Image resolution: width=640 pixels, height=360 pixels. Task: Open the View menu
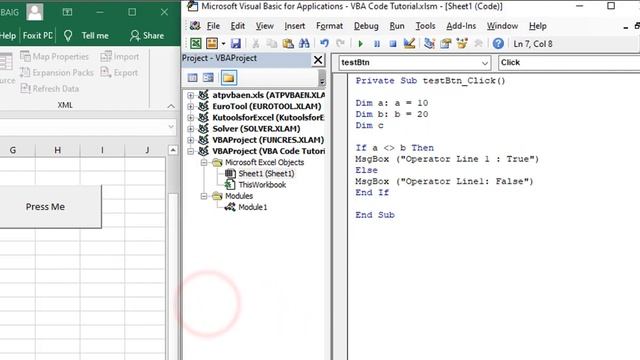tap(264, 26)
